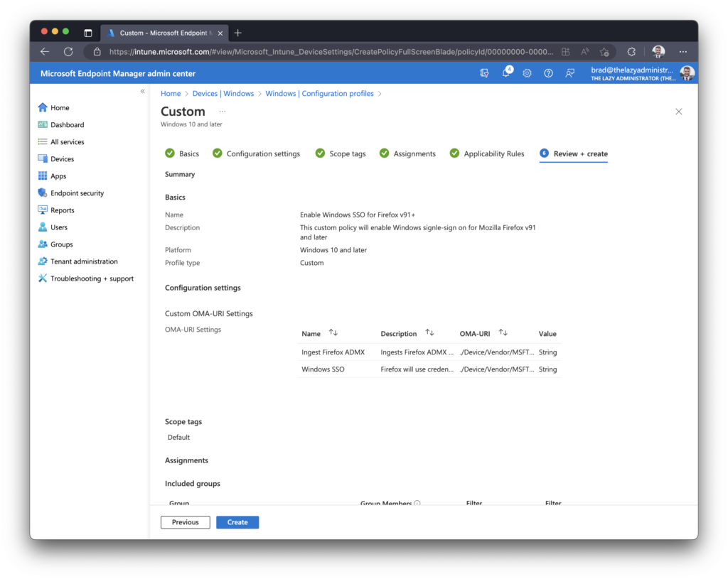Click the Value column header

tap(547, 334)
